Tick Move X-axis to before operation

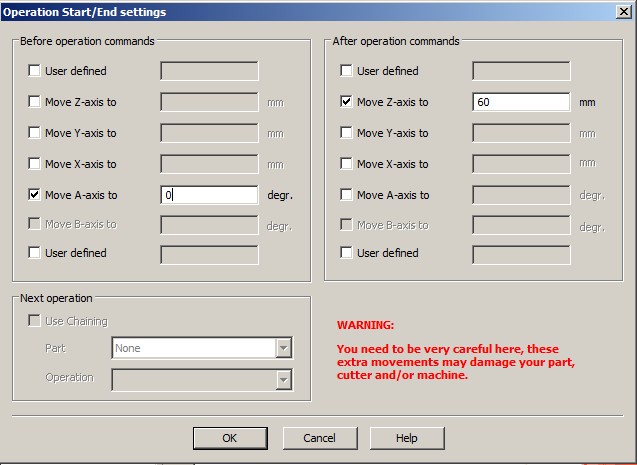tap(35, 164)
